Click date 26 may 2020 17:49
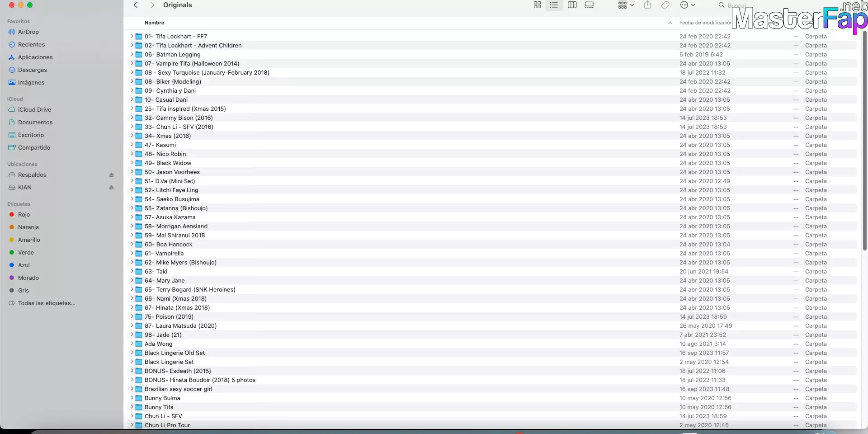 click(706, 325)
